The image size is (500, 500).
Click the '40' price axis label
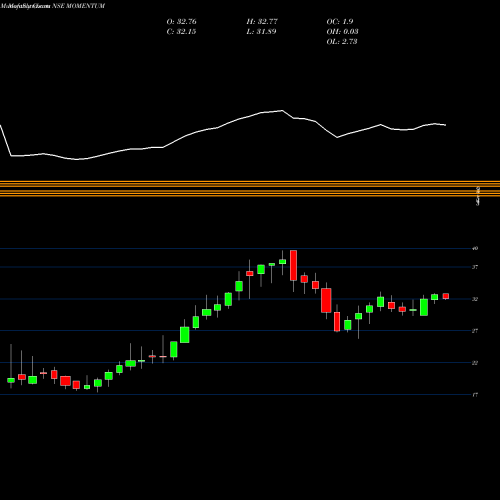tap(475, 248)
